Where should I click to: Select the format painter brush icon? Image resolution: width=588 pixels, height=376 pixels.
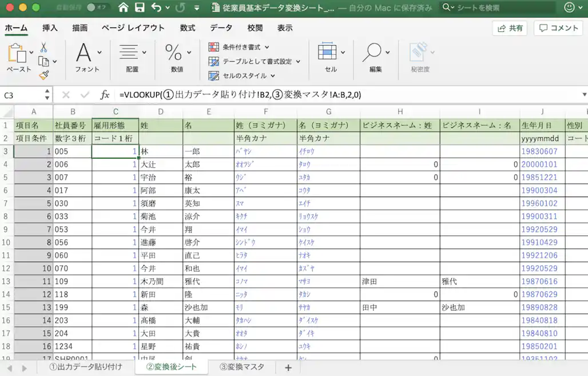(x=43, y=74)
